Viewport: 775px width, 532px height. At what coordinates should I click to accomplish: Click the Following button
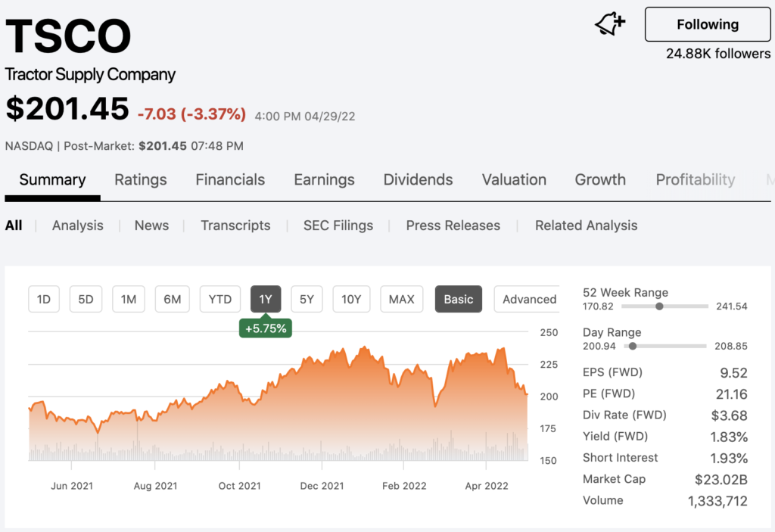click(708, 24)
